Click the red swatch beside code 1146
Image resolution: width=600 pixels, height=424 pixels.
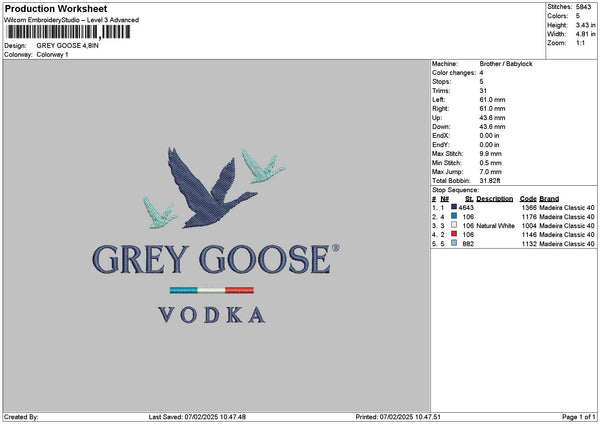tap(454, 234)
